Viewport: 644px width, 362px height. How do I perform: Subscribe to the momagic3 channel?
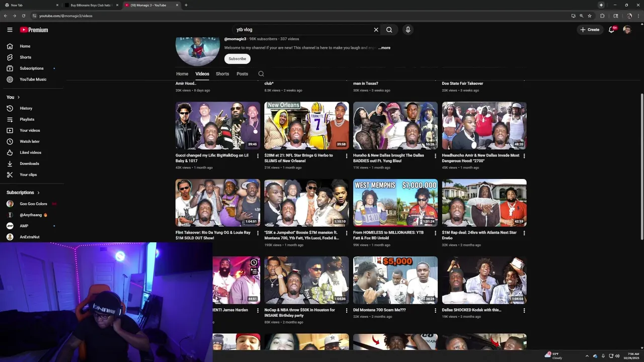point(237,59)
